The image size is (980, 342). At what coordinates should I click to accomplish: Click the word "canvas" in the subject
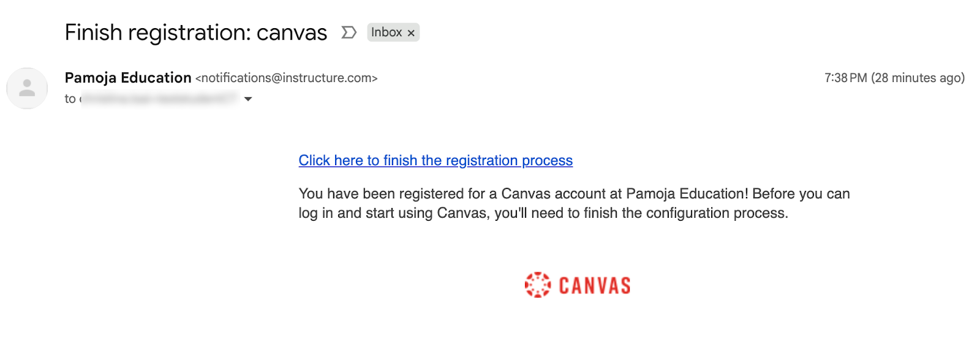(x=292, y=32)
